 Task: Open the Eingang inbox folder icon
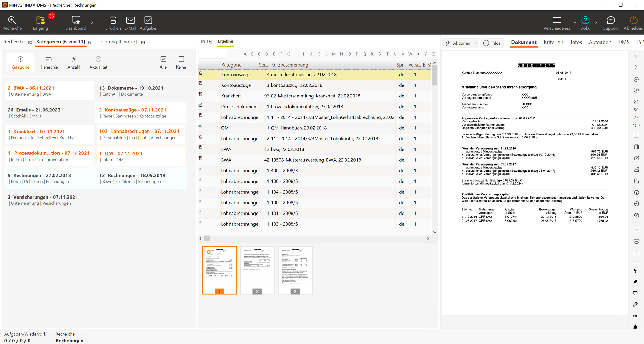pos(40,20)
